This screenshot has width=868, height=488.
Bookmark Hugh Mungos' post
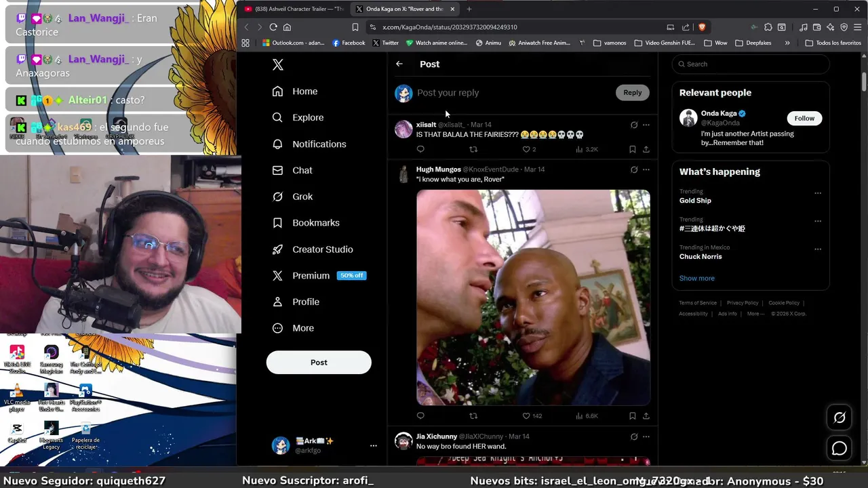pyautogui.click(x=632, y=415)
